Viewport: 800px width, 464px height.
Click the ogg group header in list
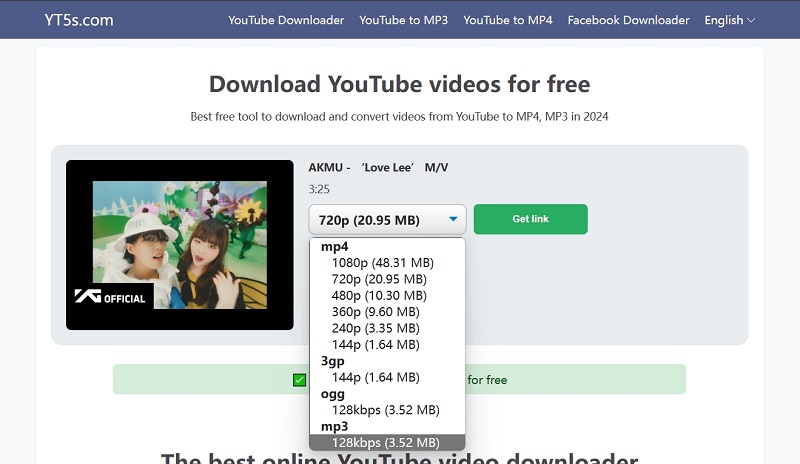pyautogui.click(x=333, y=394)
